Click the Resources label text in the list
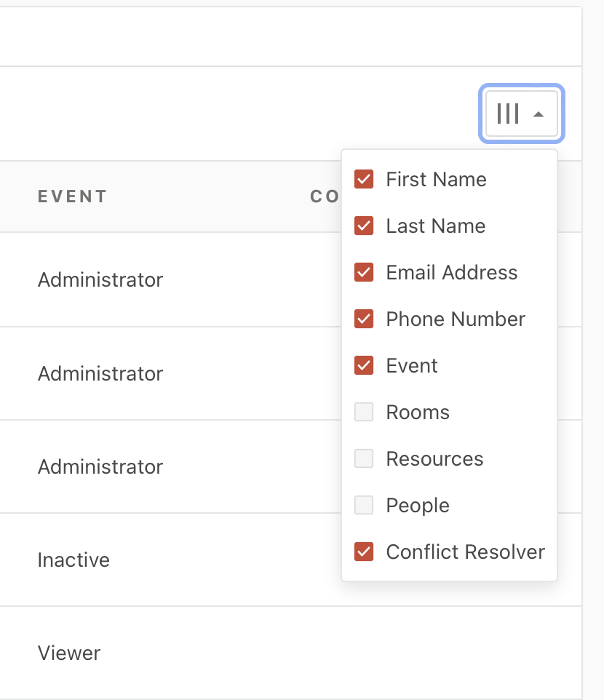The image size is (604, 700). coord(434,458)
